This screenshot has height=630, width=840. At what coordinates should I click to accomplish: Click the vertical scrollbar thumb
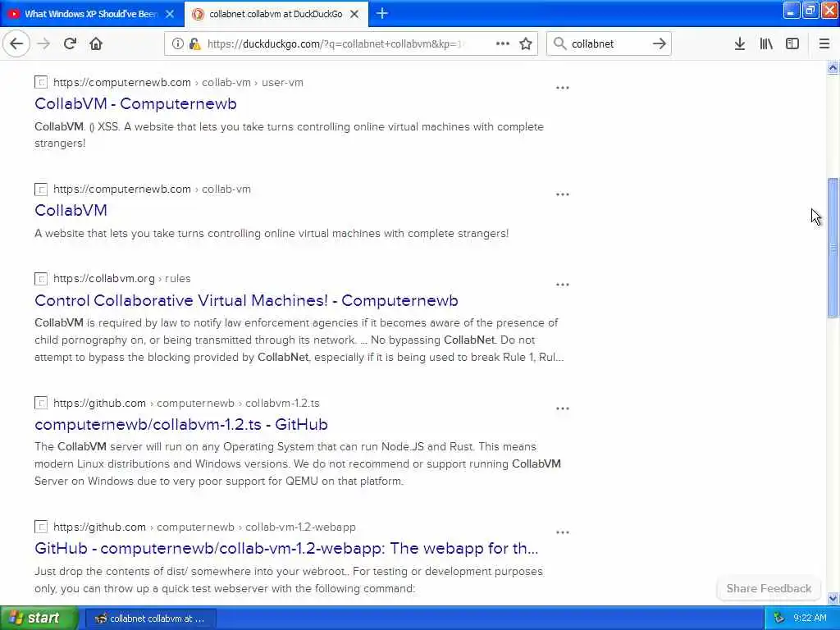(833, 248)
